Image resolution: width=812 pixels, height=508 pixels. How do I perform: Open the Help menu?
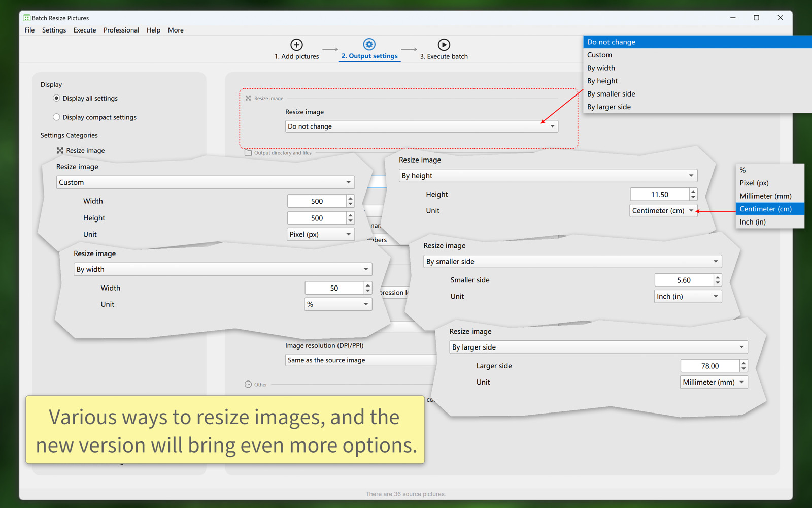click(153, 30)
